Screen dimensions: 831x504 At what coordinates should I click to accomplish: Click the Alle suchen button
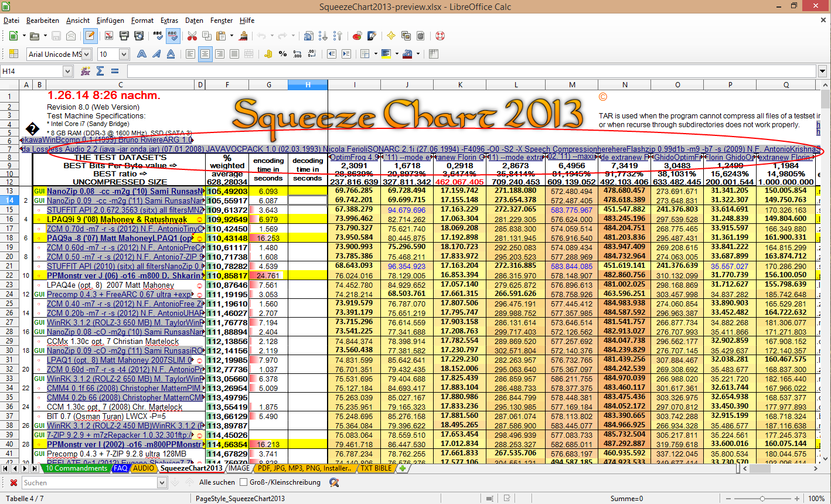pyautogui.click(x=217, y=482)
